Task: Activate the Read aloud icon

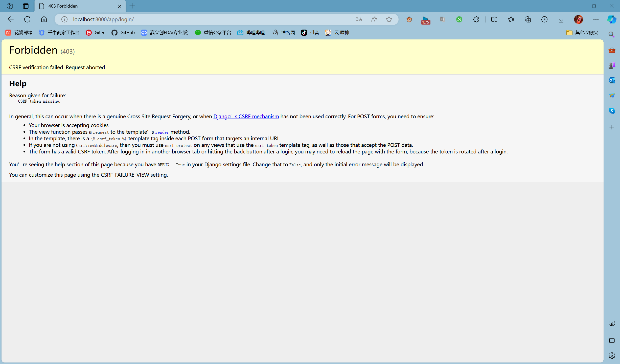Action: tap(374, 19)
